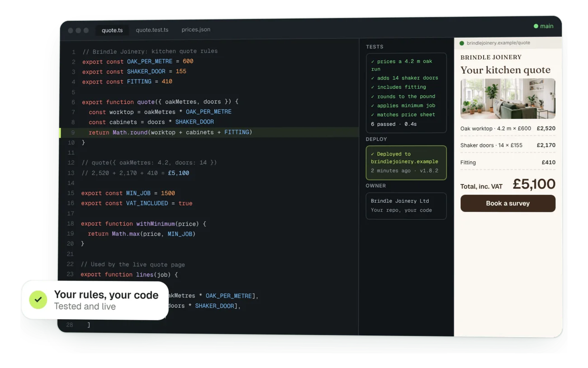Click the "return Math.max(price, MIN_JOB)" line
The width and height of the screenshot is (588, 368).
point(142,234)
